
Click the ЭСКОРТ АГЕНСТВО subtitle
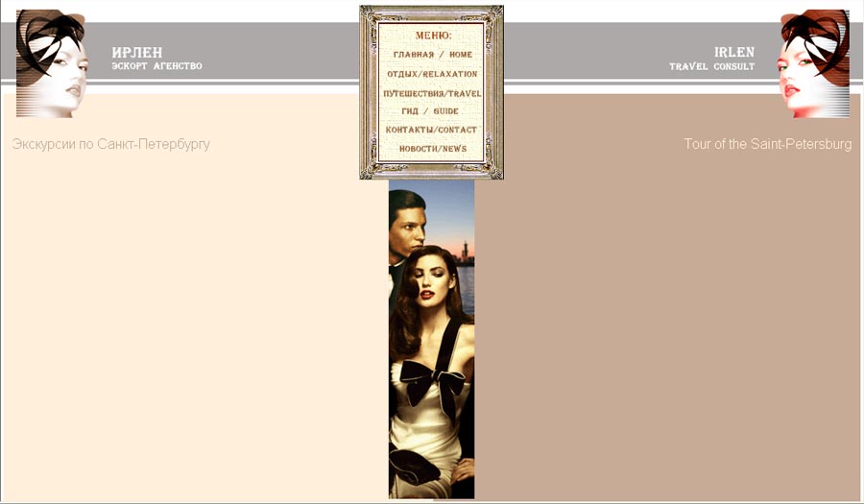[x=156, y=66]
